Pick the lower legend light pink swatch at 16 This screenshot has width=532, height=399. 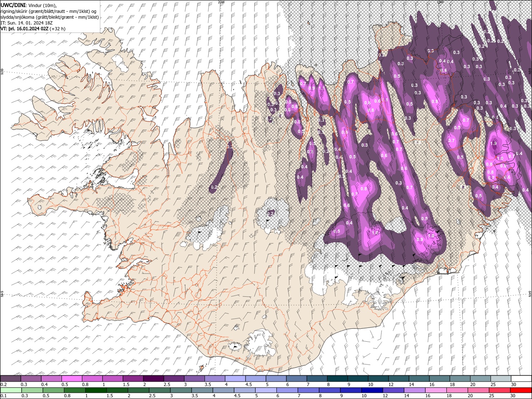coord(435,390)
